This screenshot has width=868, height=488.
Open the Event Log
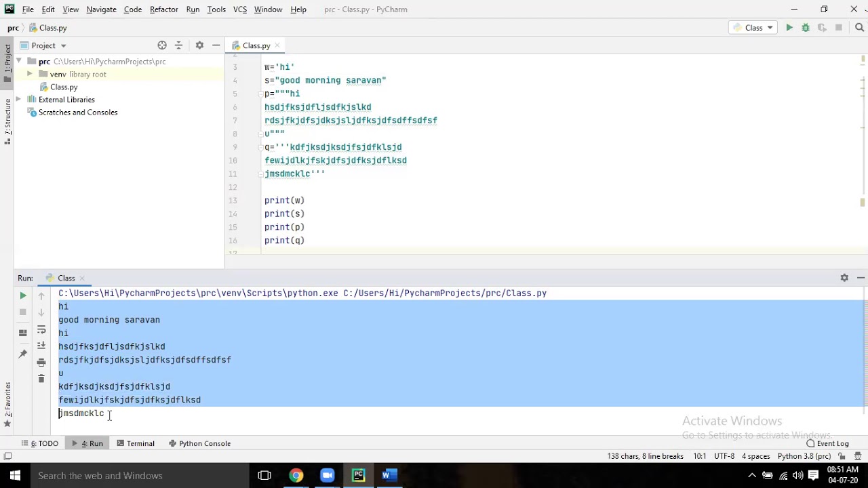pyautogui.click(x=828, y=443)
